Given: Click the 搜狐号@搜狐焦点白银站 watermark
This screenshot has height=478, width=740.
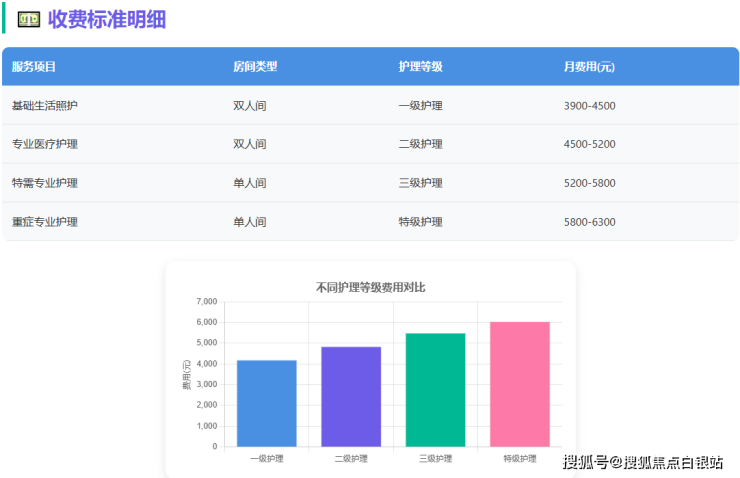Looking at the screenshot, I should coord(642,461).
